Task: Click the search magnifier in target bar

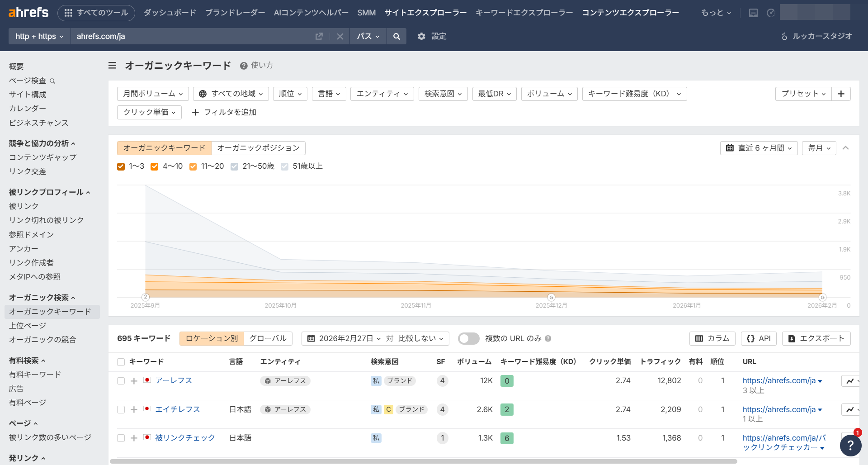Action: [x=396, y=36]
